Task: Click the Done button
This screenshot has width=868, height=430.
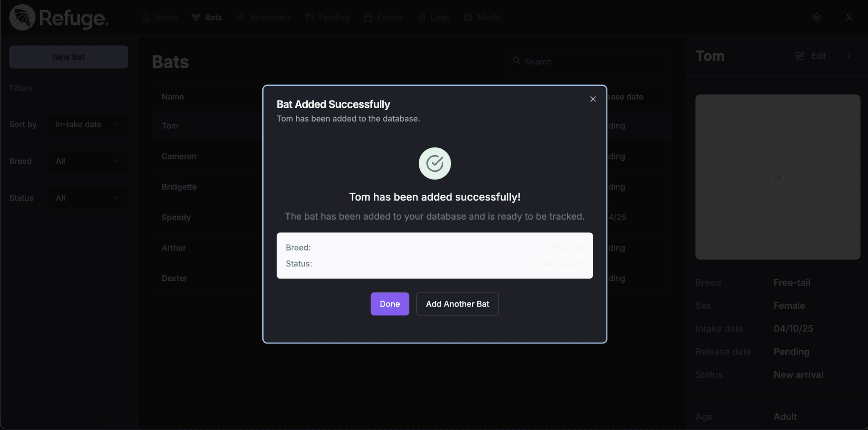Action: tap(390, 304)
